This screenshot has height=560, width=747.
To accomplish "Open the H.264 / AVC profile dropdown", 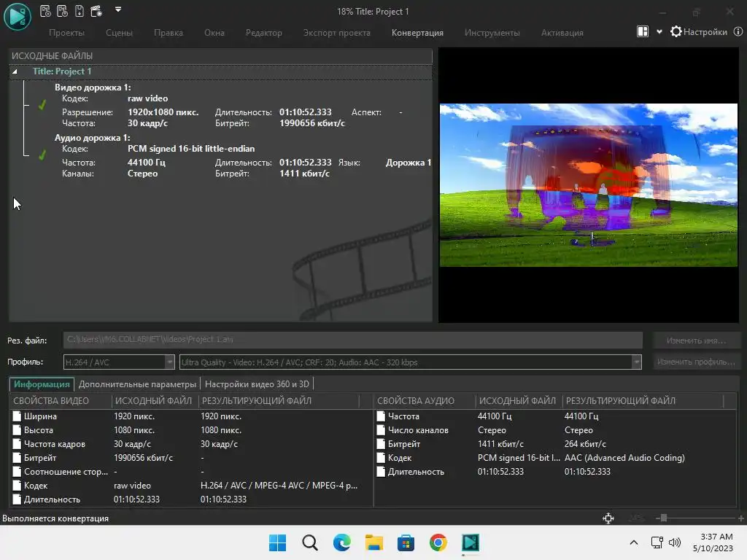I will (169, 362).
